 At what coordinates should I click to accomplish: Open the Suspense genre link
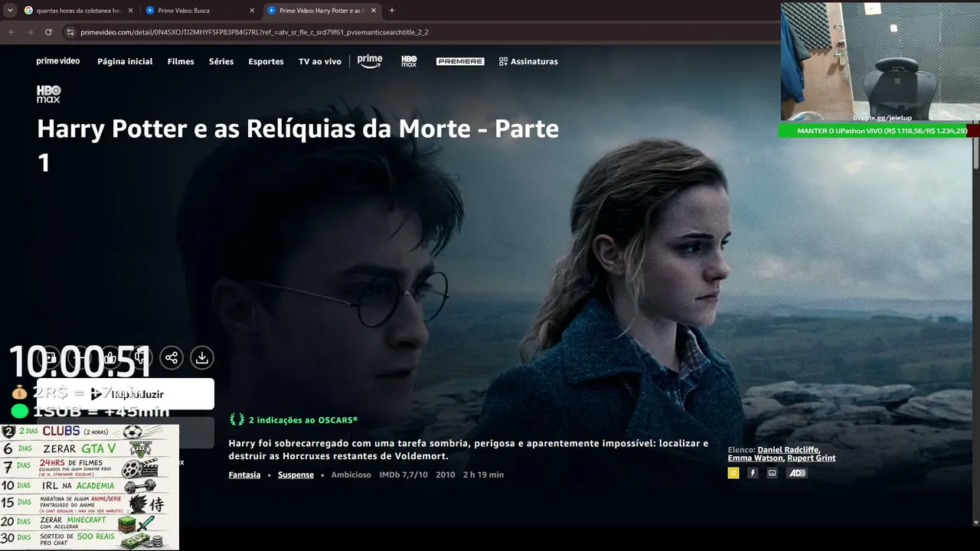coord(296,474)
